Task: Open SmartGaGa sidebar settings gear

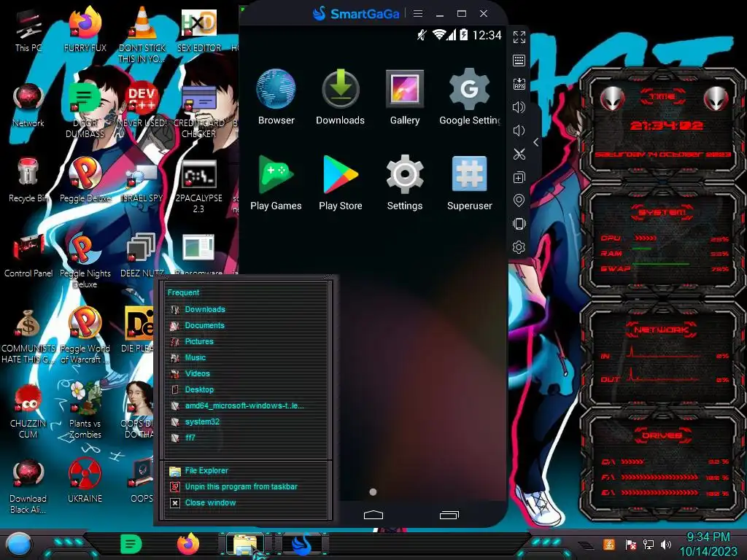Action: [519, 247]
